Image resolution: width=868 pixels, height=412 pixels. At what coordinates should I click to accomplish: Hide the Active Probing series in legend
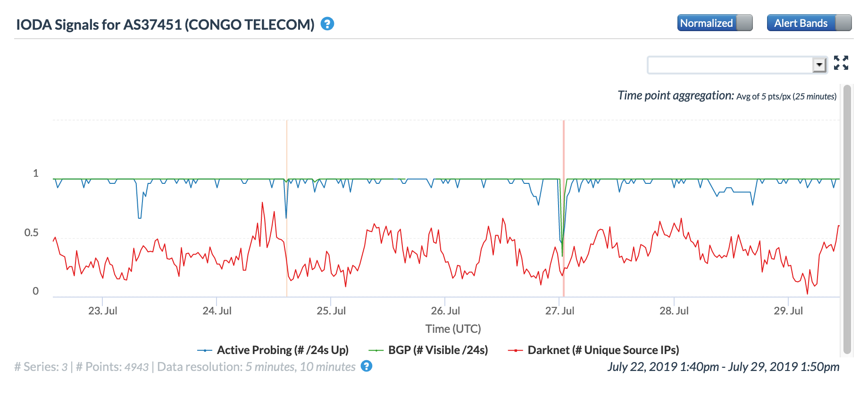click(283, 350)
